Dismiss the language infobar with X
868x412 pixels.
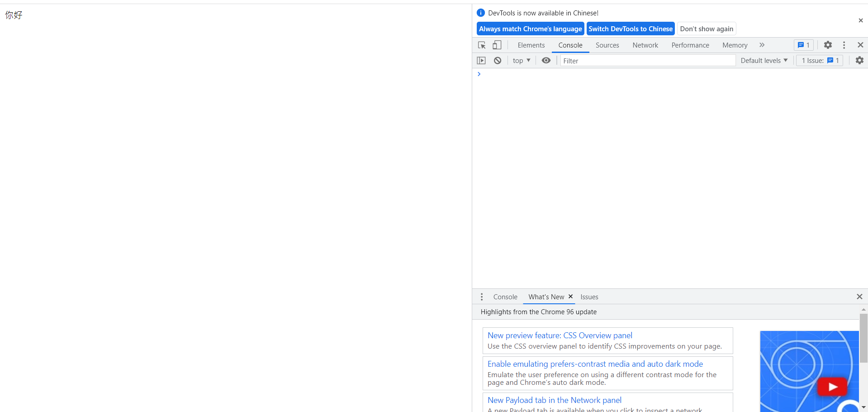coord(861,20)
